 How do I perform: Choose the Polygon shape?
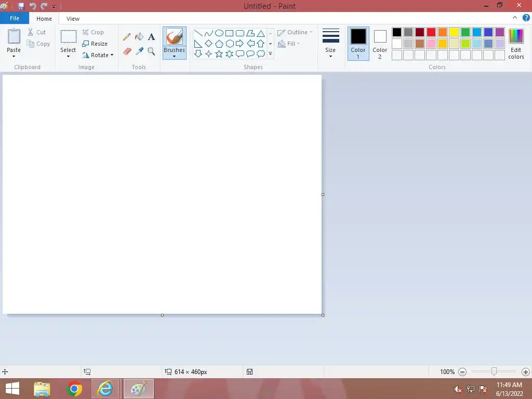pyautogui.click(x=250, y=33)
